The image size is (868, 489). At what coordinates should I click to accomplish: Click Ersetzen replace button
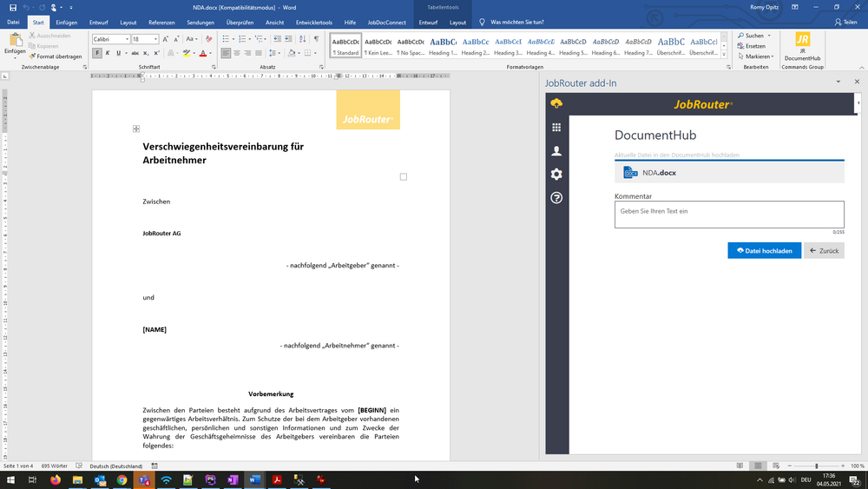click(x=752, y=46)
